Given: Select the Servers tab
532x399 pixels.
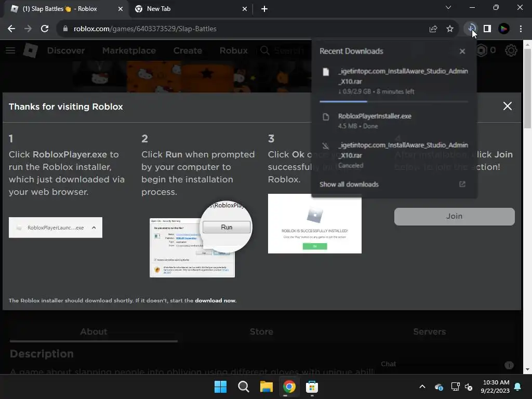Looking at the screenshot, I should [x=430, y=331].
